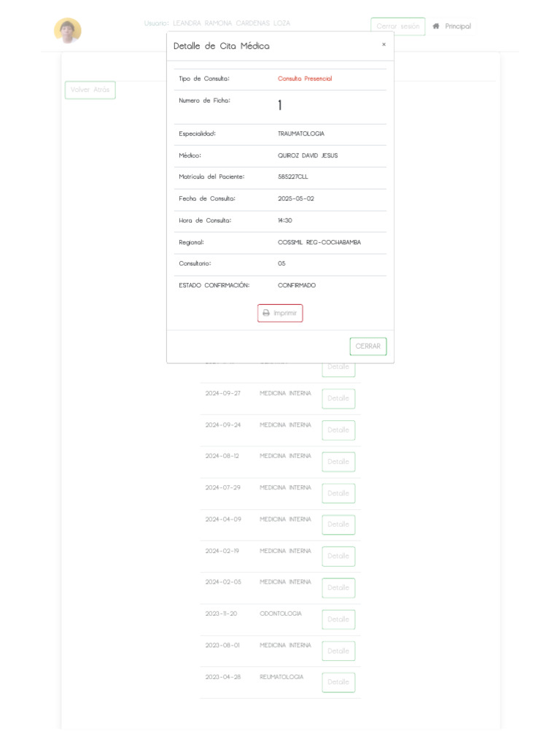Open Detalle for the REUMATOLOGIA appointment

pyautogui.click(x=338, y=682)
